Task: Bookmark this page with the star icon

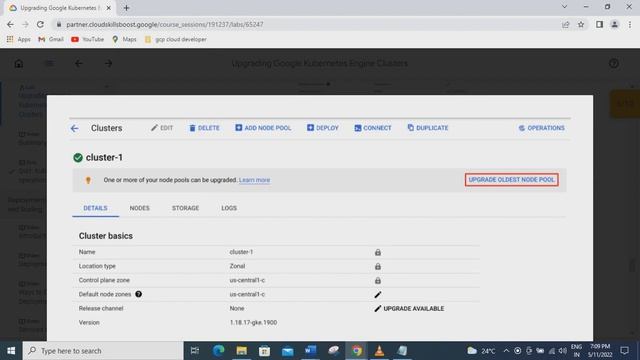Action: click(581, 24)
